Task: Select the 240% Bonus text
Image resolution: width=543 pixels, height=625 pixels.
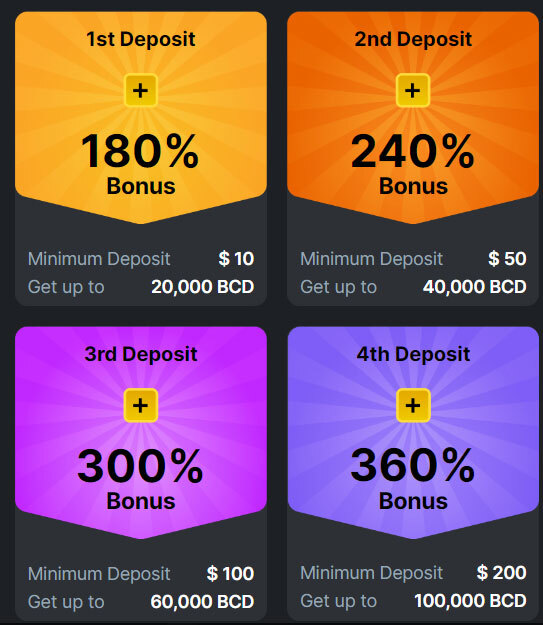Action: pos(413,164)
